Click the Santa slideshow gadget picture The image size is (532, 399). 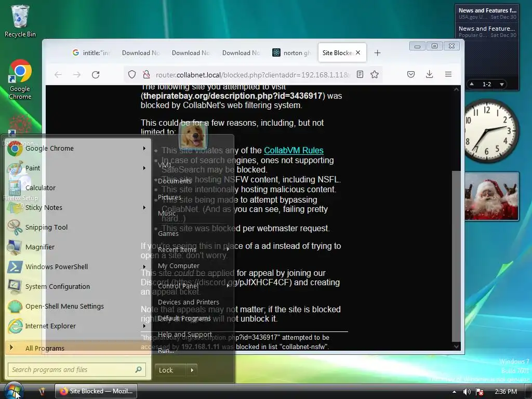coord(491,196)
